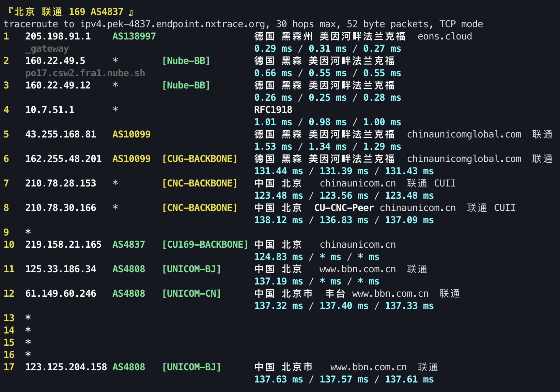This screenshot has width=560, height=392.
Task: Click the IP address 205.198.91.1
Action: coord(58,36)
